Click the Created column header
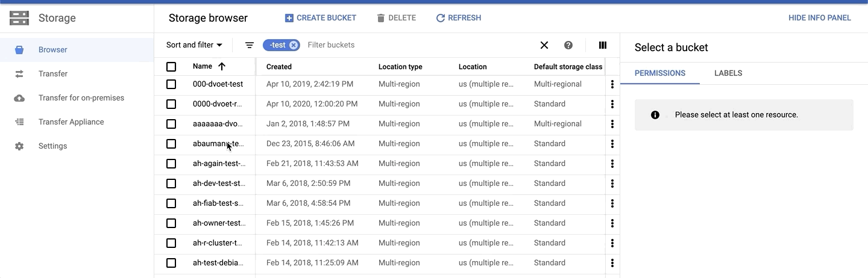Image resolution: width=868 pixels, height=278 pixels. [x=279, y=67]
